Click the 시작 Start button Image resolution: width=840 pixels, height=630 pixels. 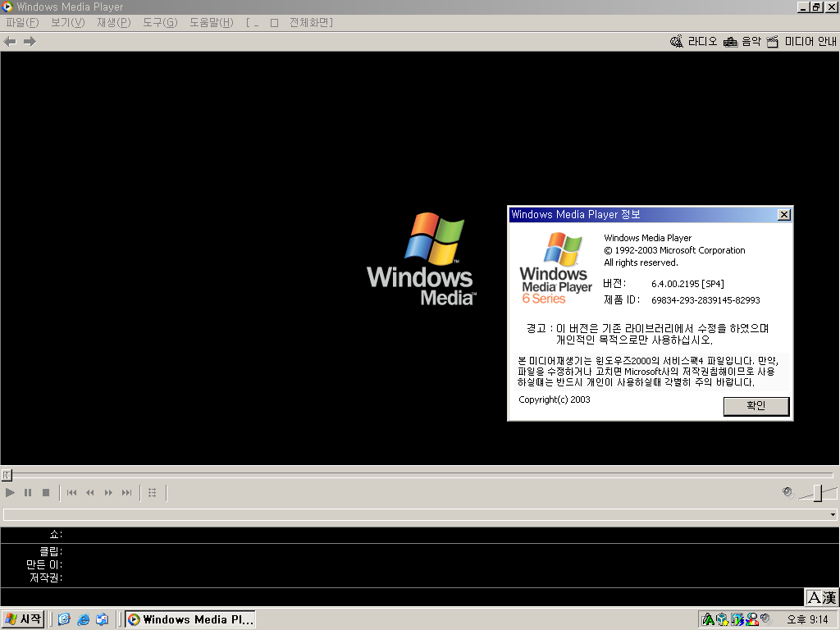tap(23, 619)
